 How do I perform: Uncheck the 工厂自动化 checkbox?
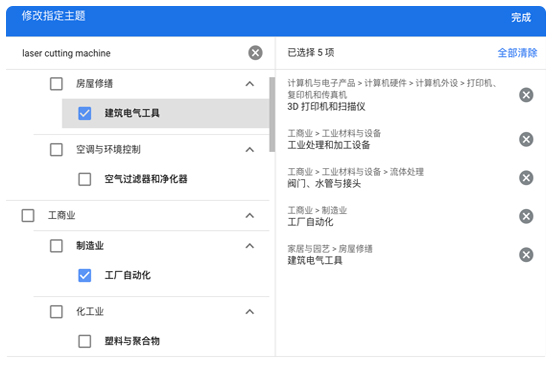tap(84, 275)
